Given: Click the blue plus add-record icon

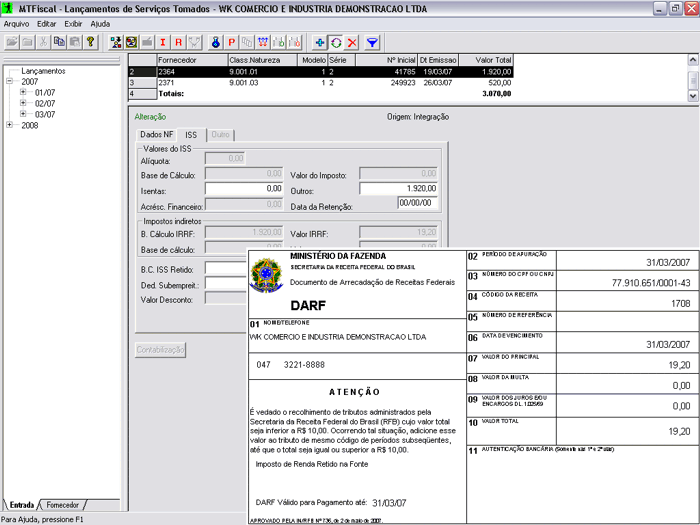Looking at the screenshot, I should pyautogui.click(x=320, y=43).
